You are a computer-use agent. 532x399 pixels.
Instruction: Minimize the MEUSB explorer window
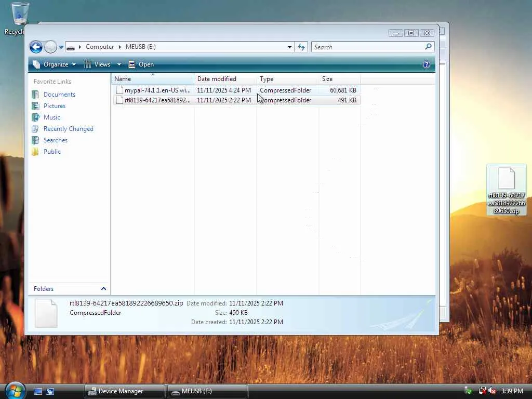[395, 33]
